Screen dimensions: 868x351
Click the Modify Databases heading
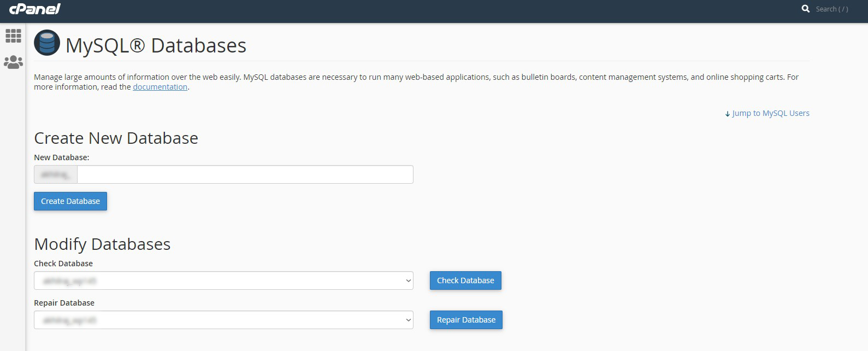tap(102, 244)
